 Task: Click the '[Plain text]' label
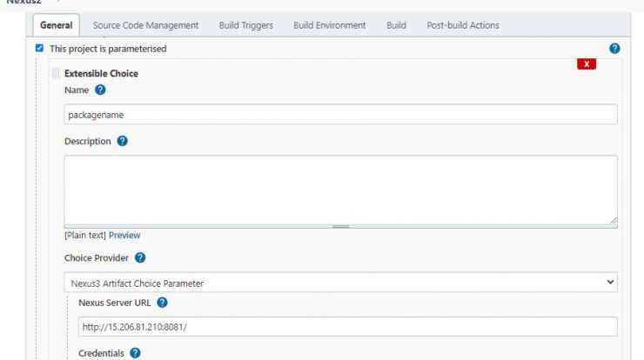(x=85, y=235)
